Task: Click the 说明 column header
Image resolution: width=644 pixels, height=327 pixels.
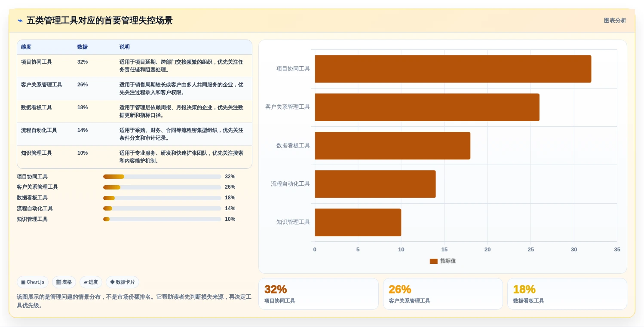Action: click(125, 47)
